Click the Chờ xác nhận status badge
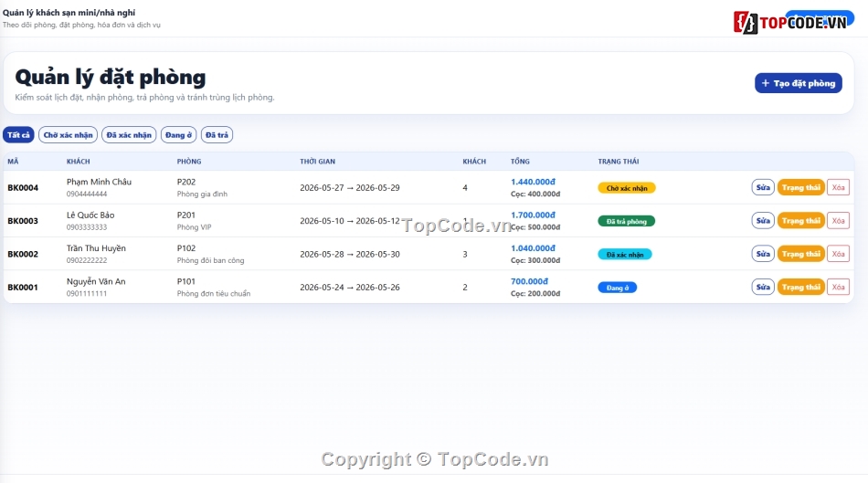Viewport: 868px width, 483px height. click(x=627, y=188)
